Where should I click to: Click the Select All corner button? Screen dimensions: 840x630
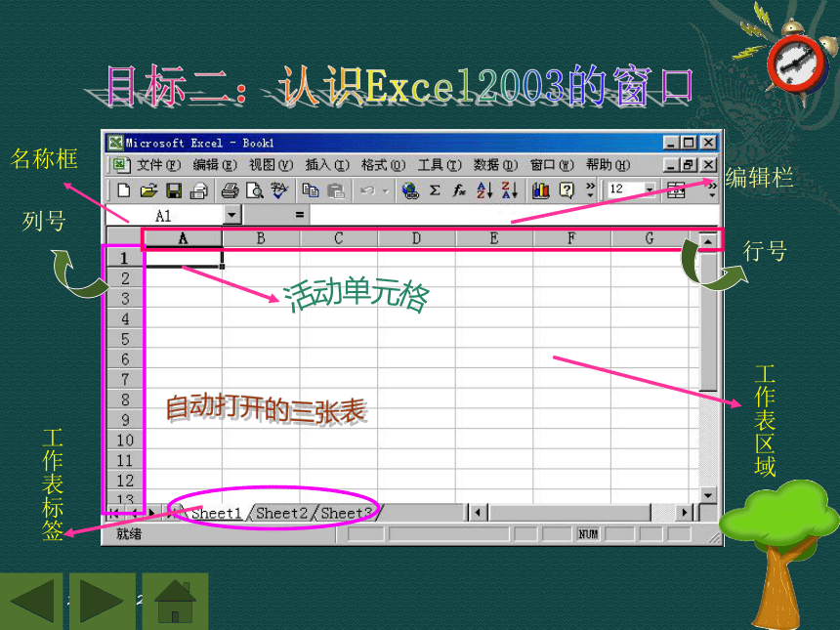(125, 238)
